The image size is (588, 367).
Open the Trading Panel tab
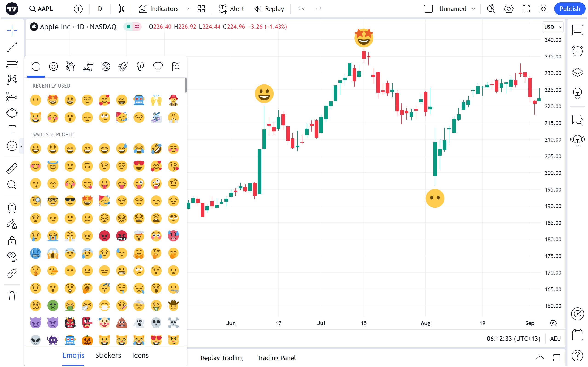coord(276,358)
